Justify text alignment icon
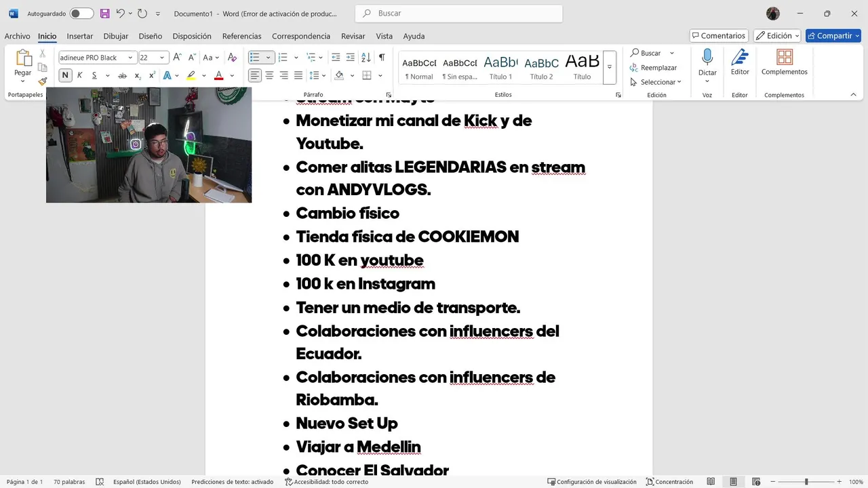 click(x=298, y=75)
